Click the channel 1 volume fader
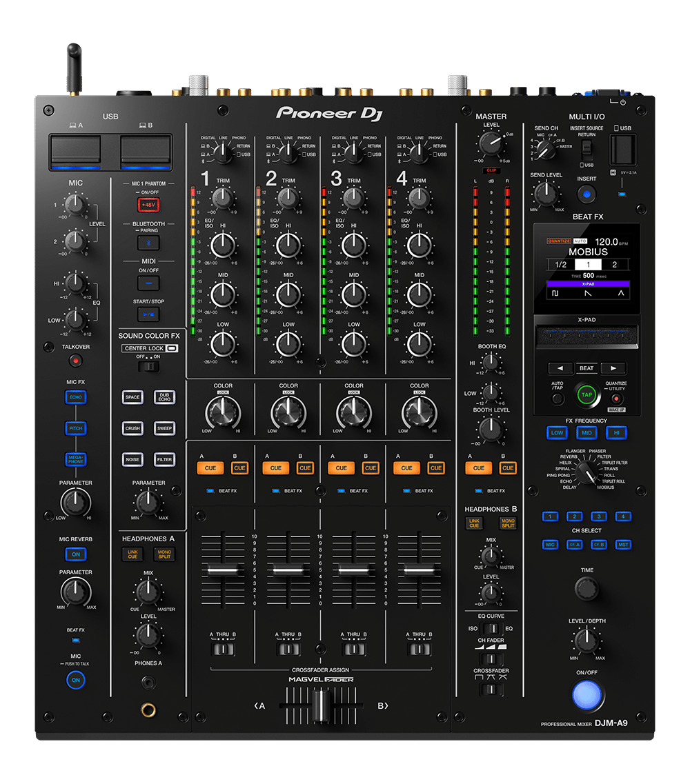 point(223,570)
